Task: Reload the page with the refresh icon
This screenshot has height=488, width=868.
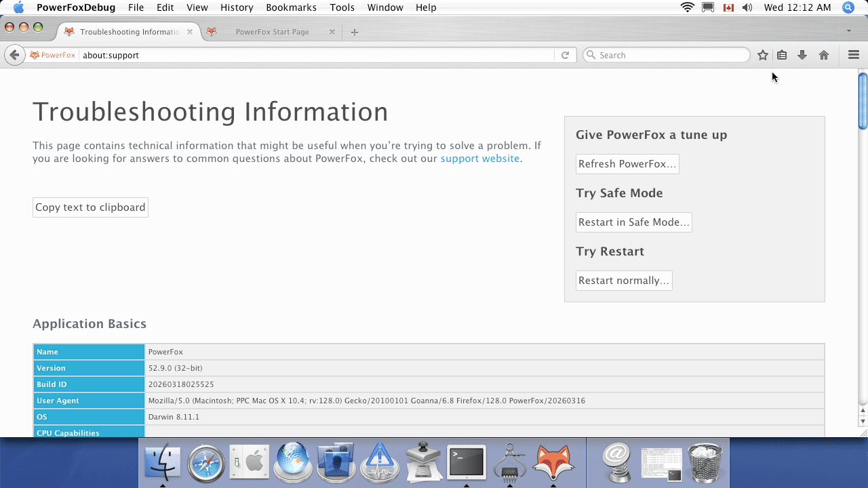Action: click(x=565, y=55)
